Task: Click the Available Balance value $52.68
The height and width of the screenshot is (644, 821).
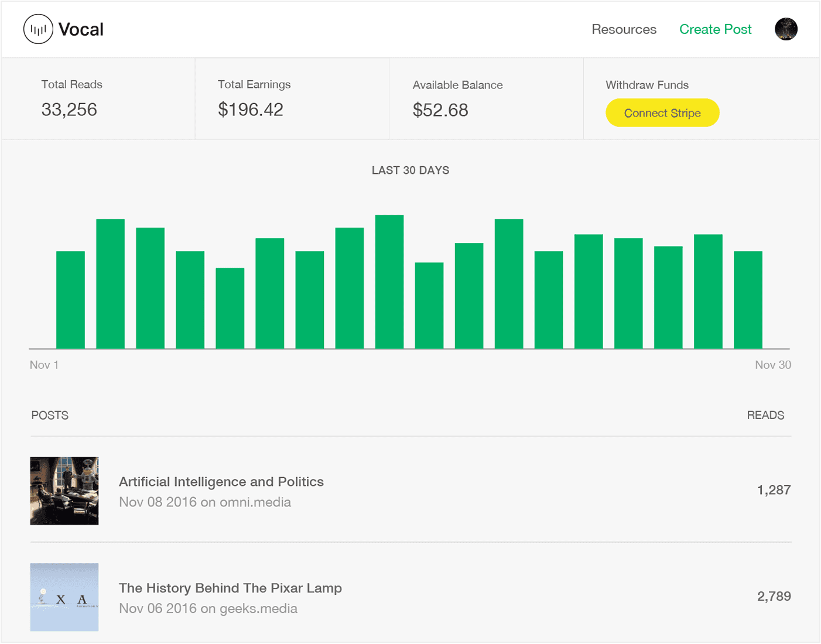Action: pyautogui.click(x=440, y=110)
